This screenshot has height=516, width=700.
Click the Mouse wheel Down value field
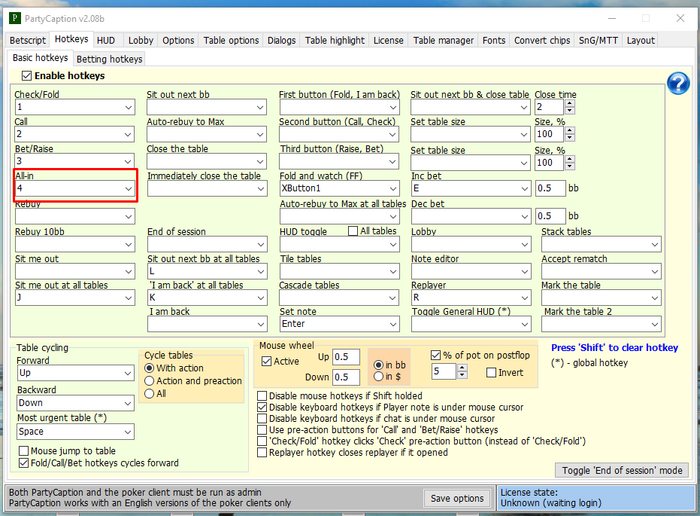(346, 377)
